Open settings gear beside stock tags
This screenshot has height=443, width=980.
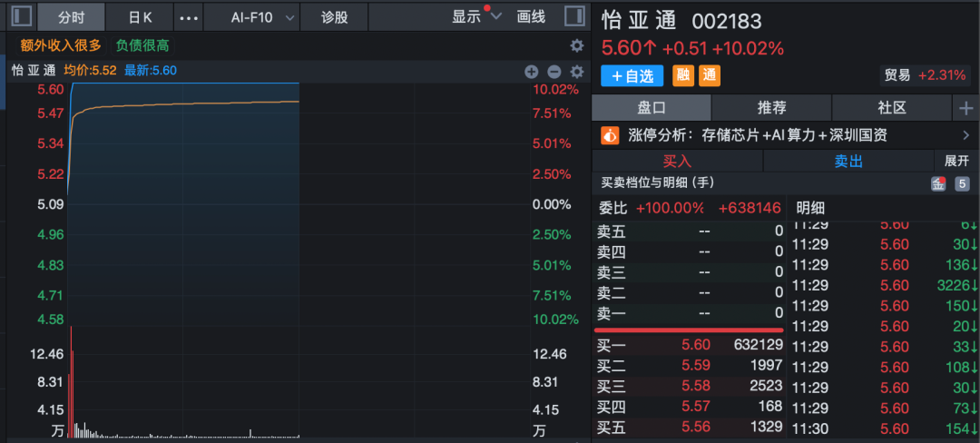tap(576, 45)
